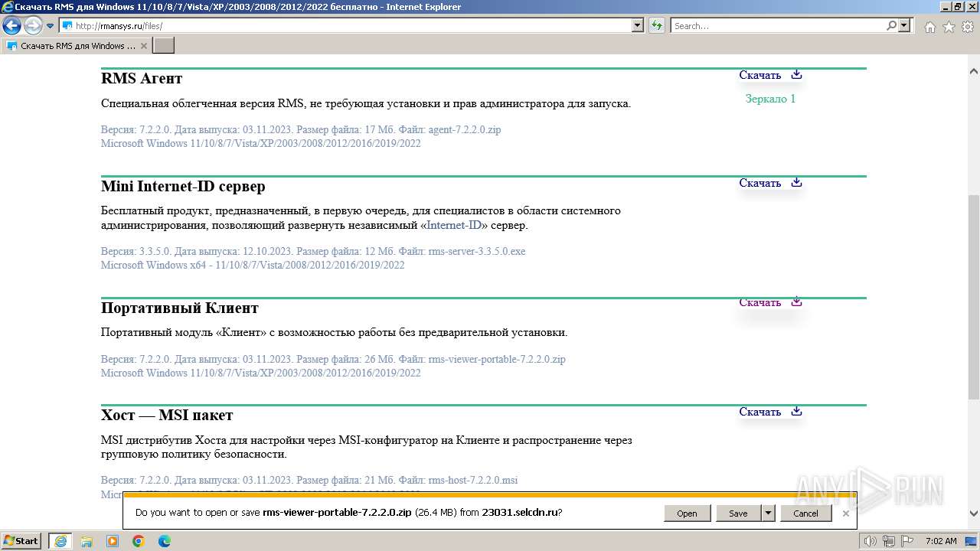
Task: Click Cancel in the download prompt
Action: [x=805, y=513]
